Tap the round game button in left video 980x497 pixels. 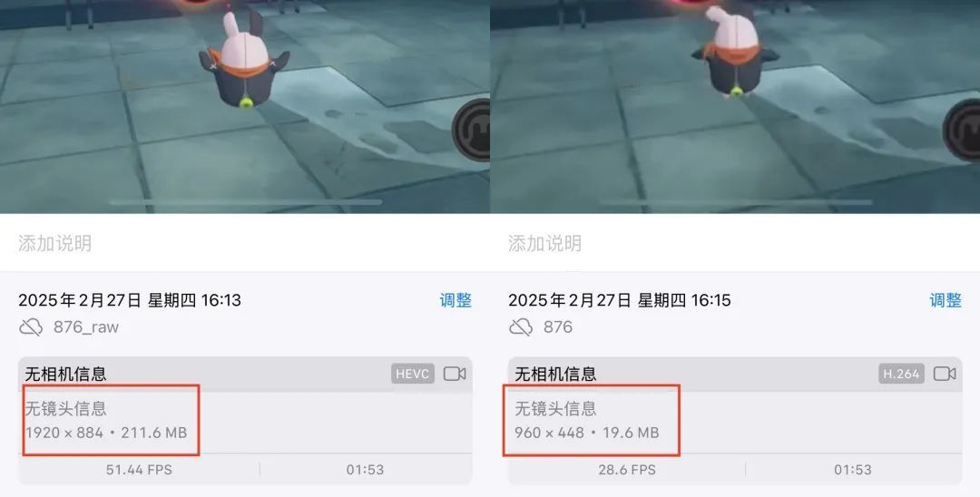(x=473, y=130)
